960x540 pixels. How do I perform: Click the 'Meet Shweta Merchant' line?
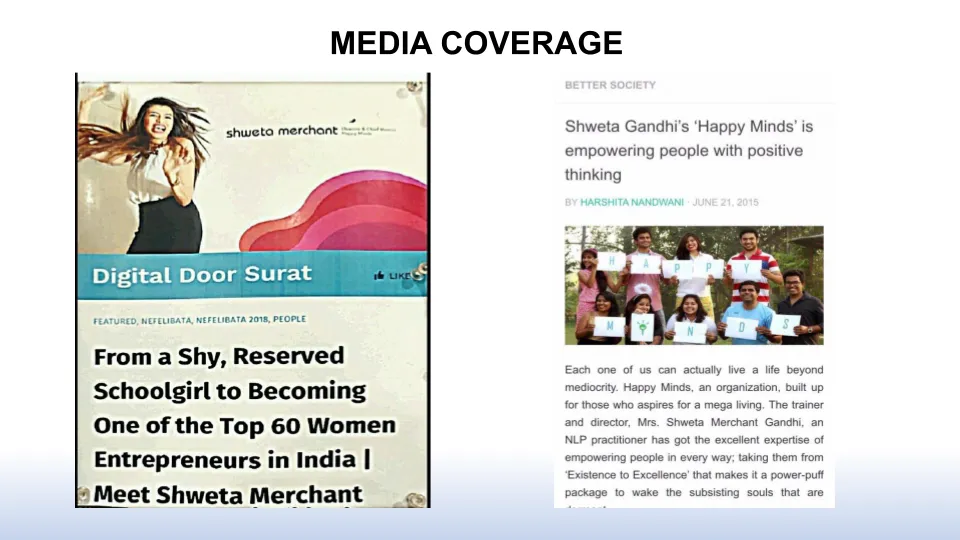point(228,494)
